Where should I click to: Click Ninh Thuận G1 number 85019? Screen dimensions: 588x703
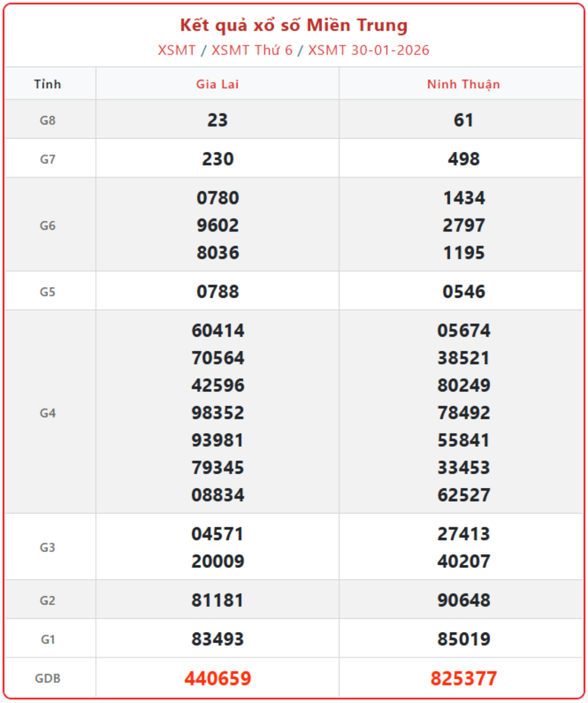[x=464, y=639]
